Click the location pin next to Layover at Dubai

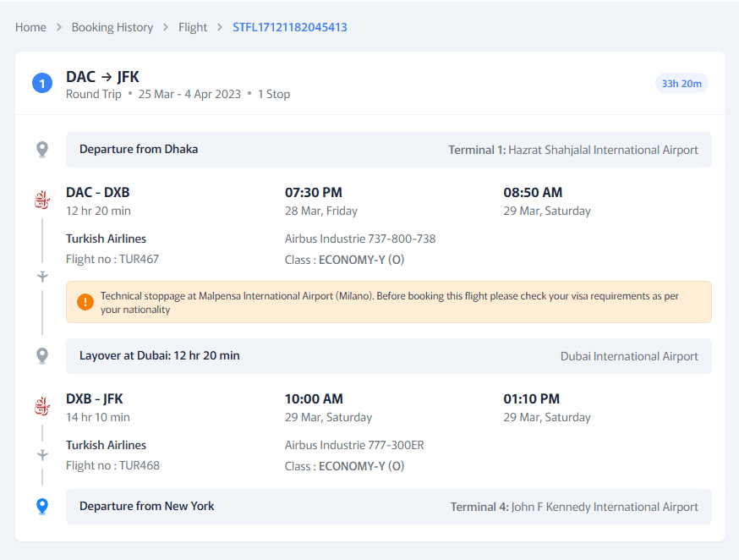point(42,355)
